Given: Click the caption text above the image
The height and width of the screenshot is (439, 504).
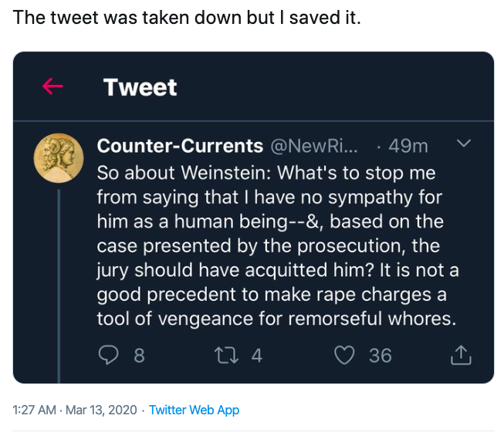Looking at the screenshot, I should click(187, 17).
